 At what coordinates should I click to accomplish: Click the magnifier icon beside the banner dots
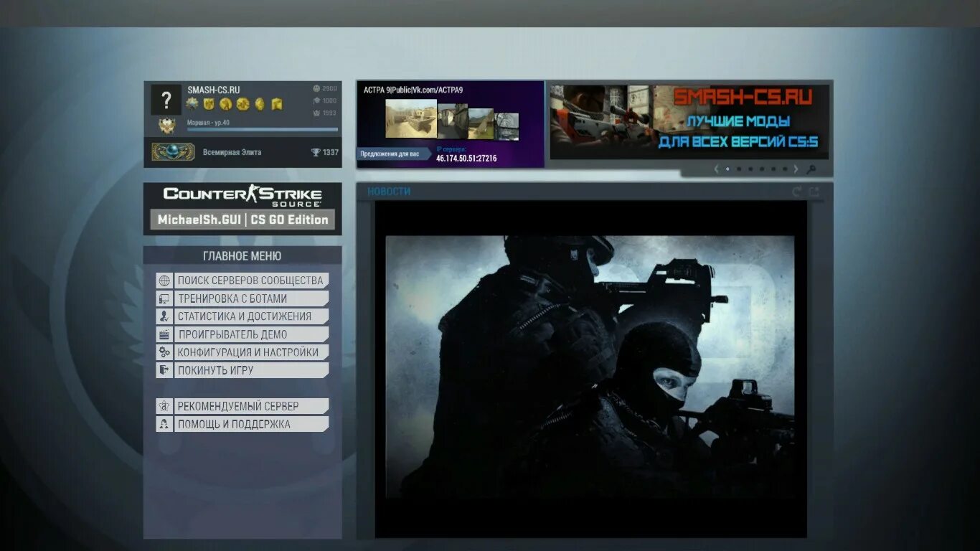coord(811,169)
